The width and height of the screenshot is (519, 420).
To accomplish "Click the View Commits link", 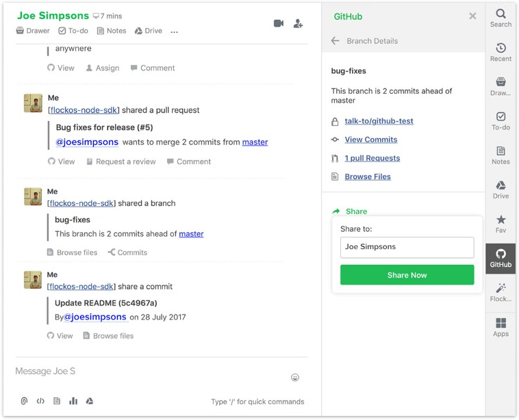I will pos(371,140).
